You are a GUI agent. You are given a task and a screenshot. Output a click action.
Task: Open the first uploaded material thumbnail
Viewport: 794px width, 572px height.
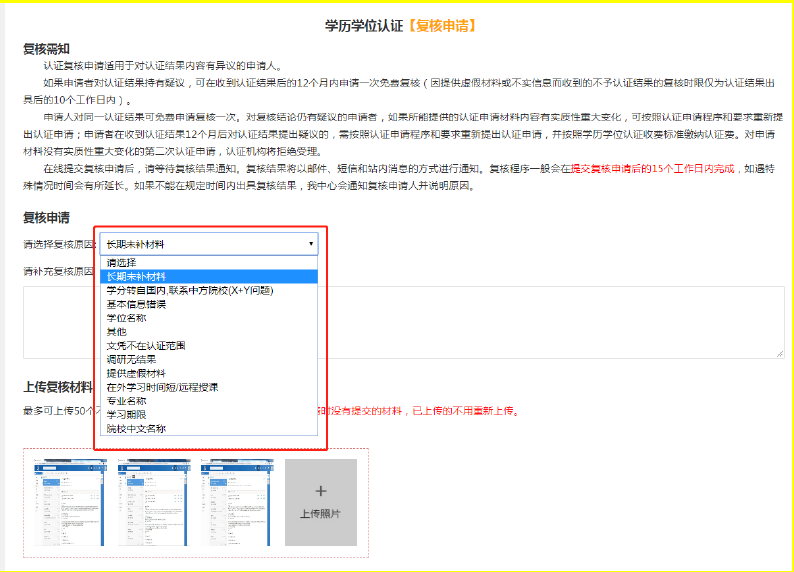coord(69,502)
